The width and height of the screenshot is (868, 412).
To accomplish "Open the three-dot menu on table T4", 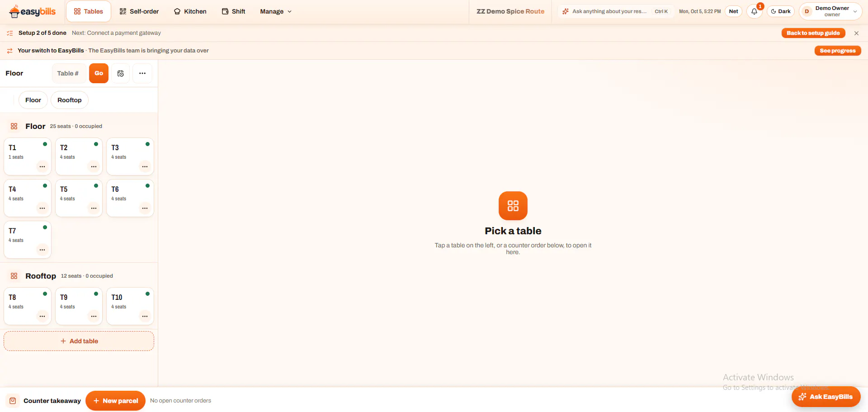I will point(42,208).
